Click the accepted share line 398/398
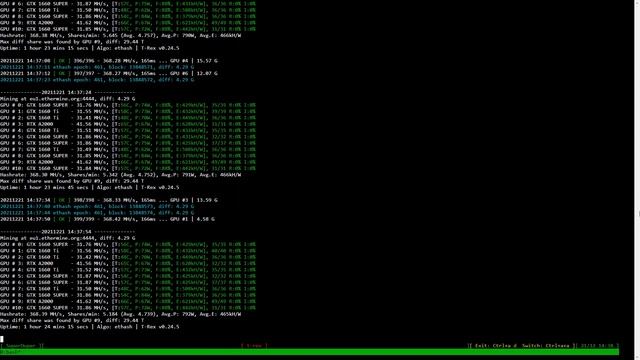640x360 pixels. [x=109, y=200]
